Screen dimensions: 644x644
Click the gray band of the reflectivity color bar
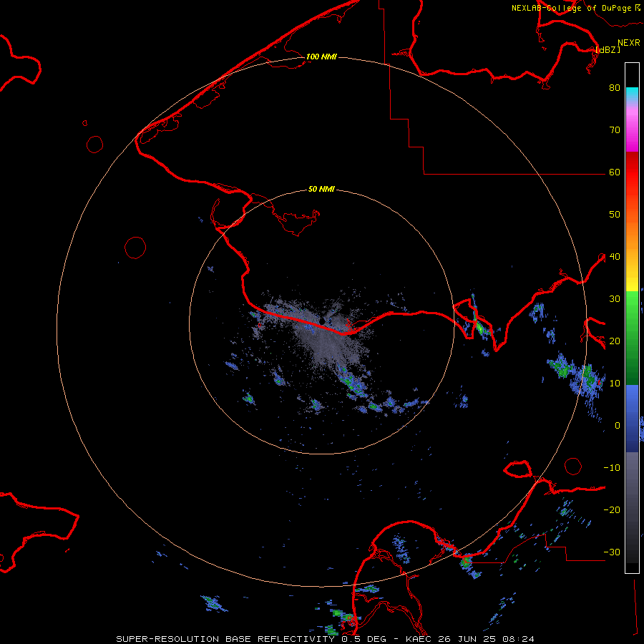tap(632, 507)
